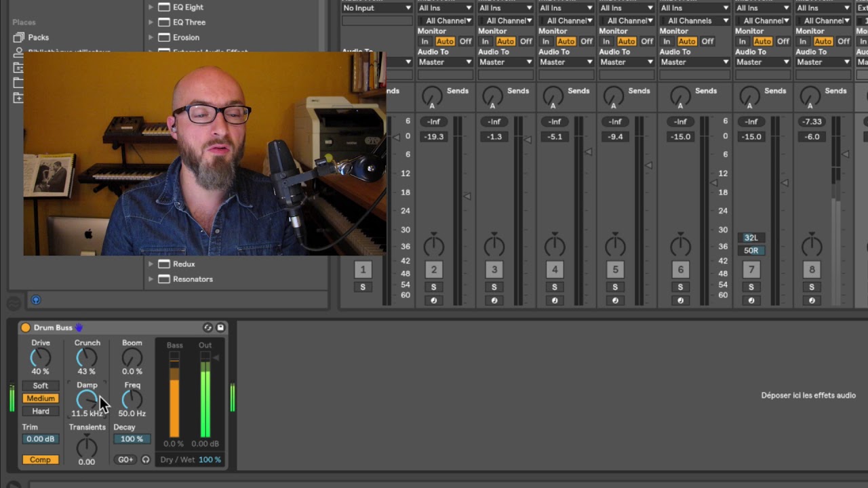
Task: Click the Packs icon in Places
Action: click(x=19, y=37)
